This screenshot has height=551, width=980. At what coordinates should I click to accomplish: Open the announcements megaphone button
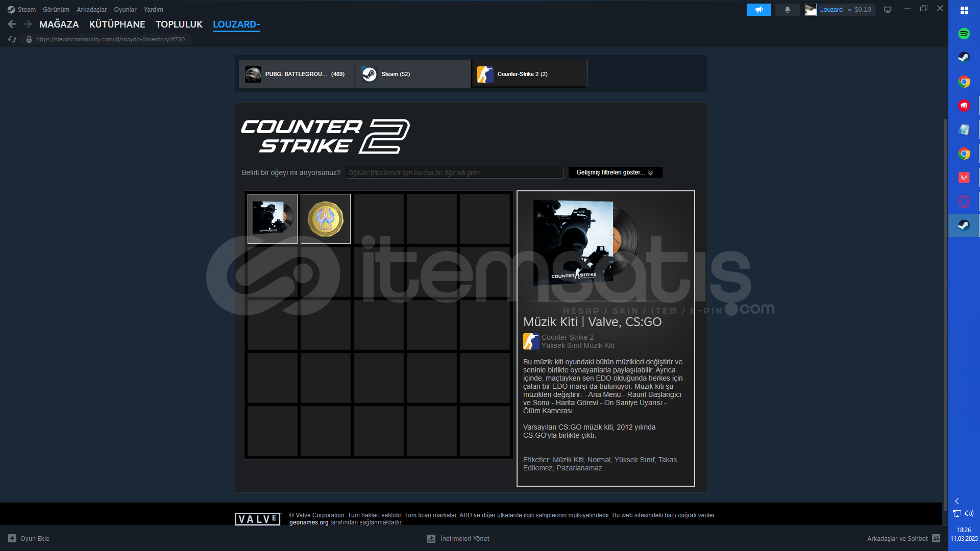tap(759, 10)
